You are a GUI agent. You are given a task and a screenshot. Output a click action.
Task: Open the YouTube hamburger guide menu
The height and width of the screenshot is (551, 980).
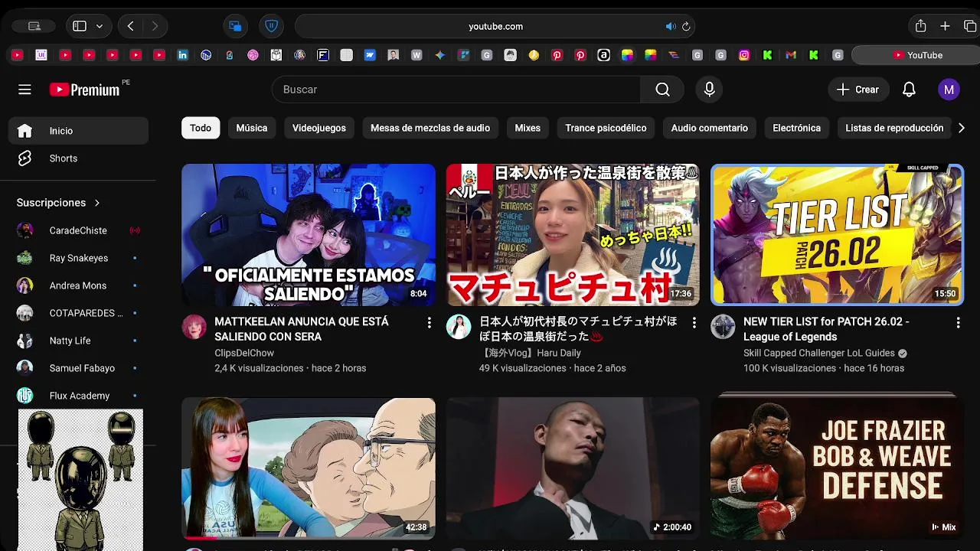(24, 90)
